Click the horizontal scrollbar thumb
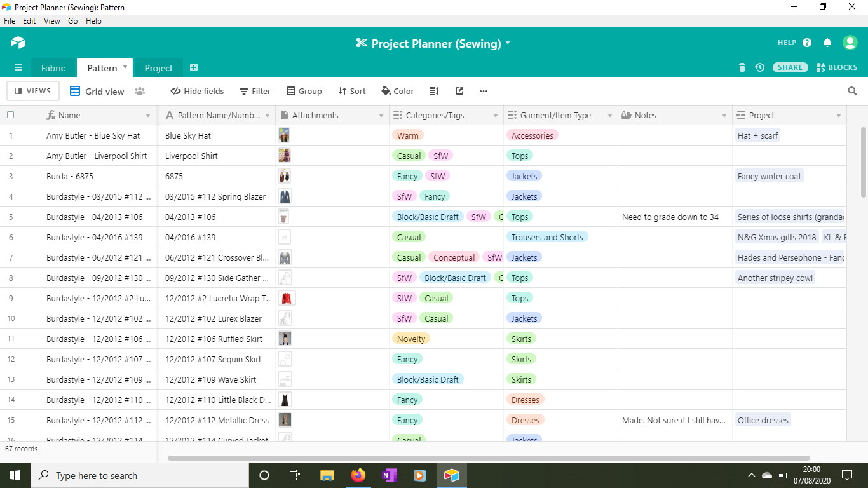Screen dimensions: 868x488 point(489,457)
